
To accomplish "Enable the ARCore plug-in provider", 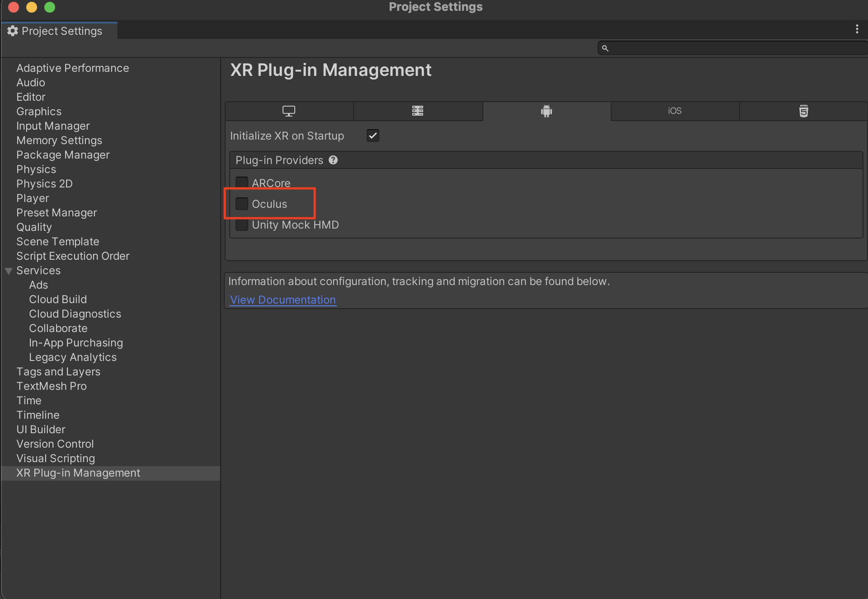I will (242, 182).
